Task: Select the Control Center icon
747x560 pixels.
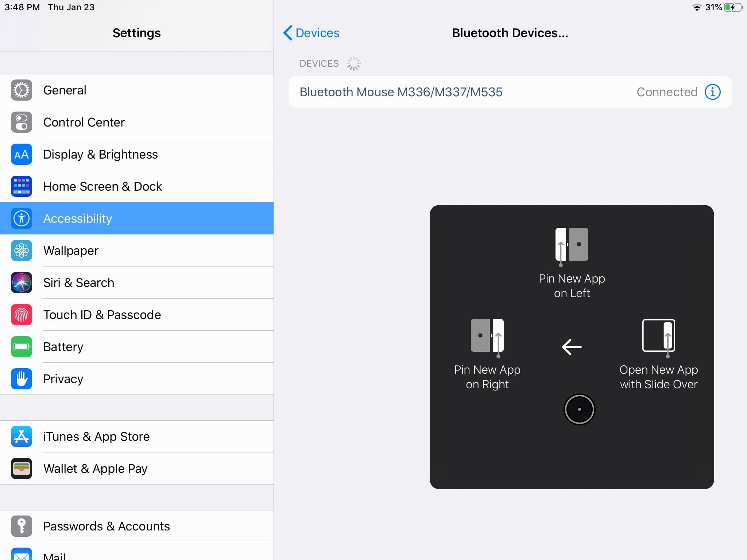Action: 22,122
